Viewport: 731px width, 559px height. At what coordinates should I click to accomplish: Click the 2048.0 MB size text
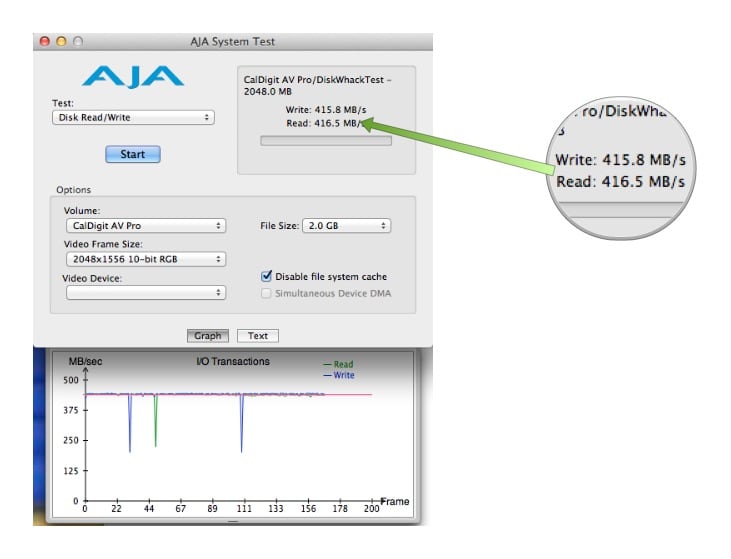coord(268,92)
